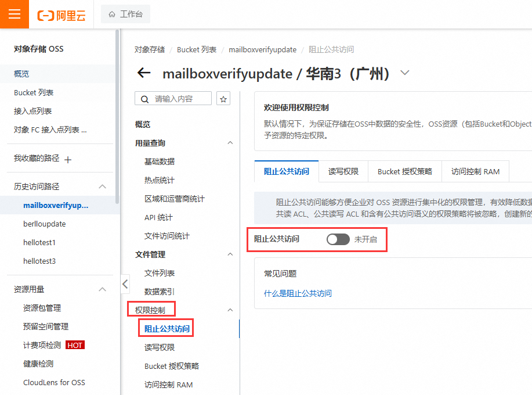Screen dimensions: 532x395
Task: Switch to the Bucket 授权策略 tab
Action: coord(404,171)
